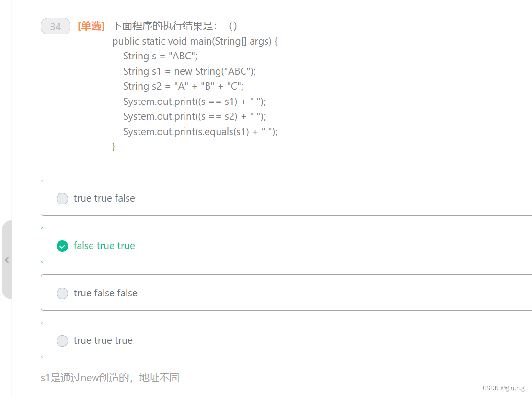
Task: Click the 'true true true' option label
Action: [103, 340]
